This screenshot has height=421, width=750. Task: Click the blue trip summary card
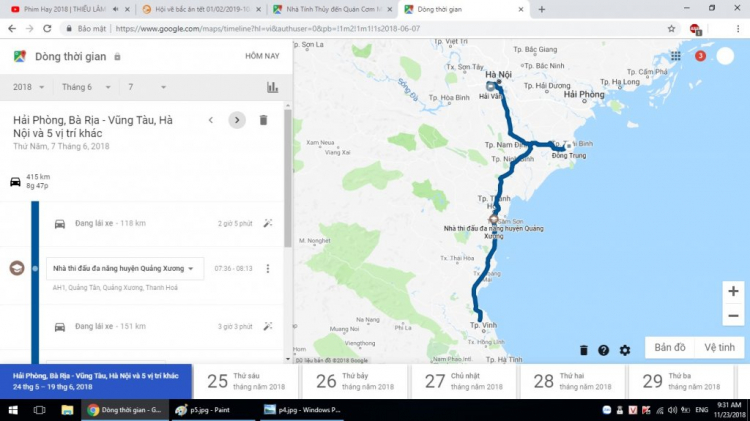96,381
